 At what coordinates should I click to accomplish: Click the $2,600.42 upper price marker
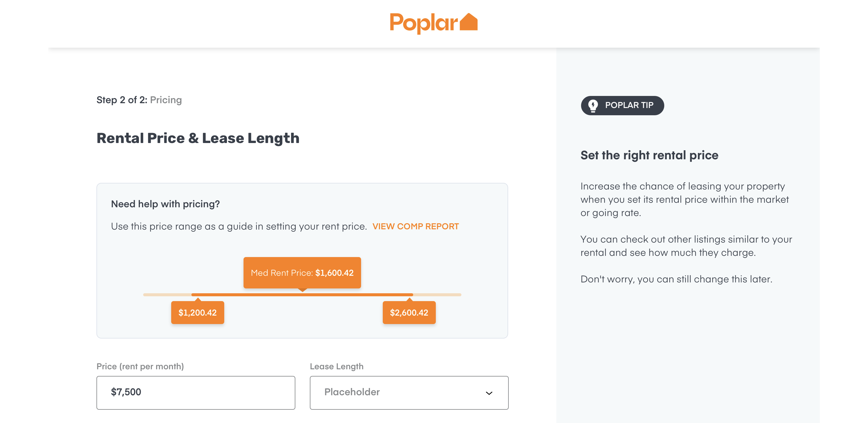coord(409,312)
